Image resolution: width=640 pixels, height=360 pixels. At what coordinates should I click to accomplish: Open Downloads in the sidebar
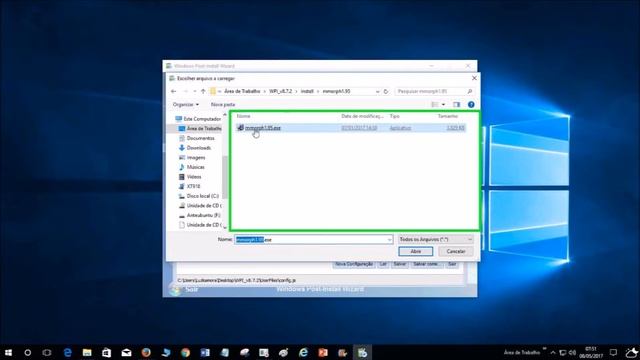coord(195,148)
